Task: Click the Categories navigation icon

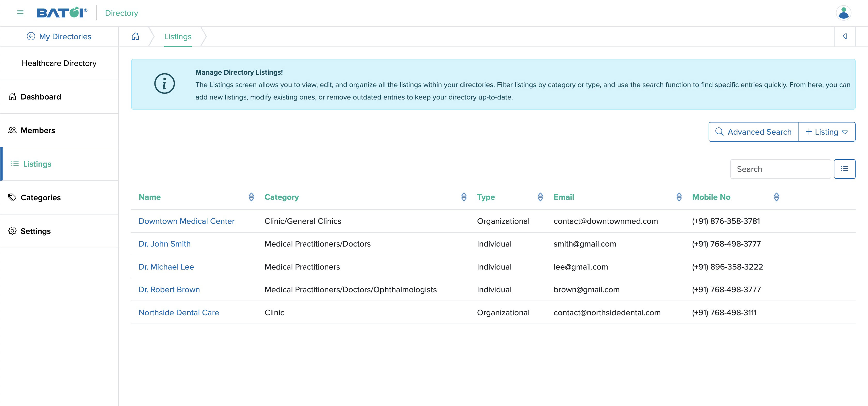Action: pos(12,197)
